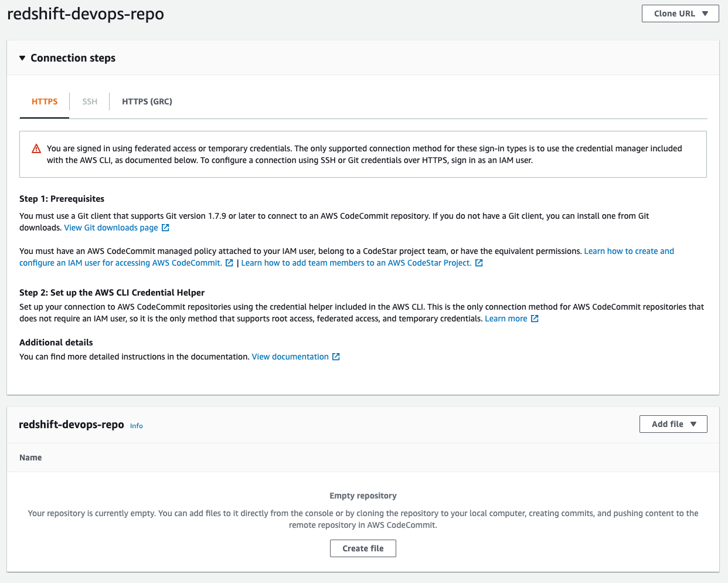Click external-link icon after accessing AWS CodeCommit
The width and height of the screenshot is (728, 583).
229,263
